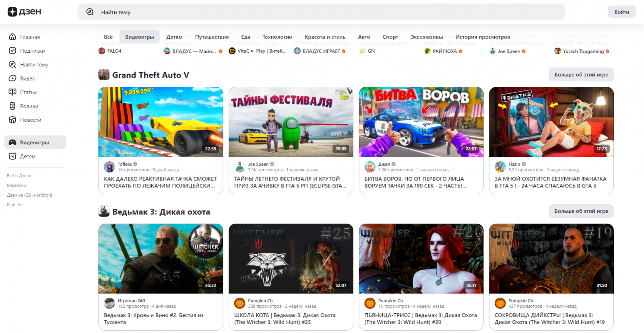This screenshot has height=333, width=644.
Task: Click the Подписки sidebar icon
Action: tap(12, 51)
